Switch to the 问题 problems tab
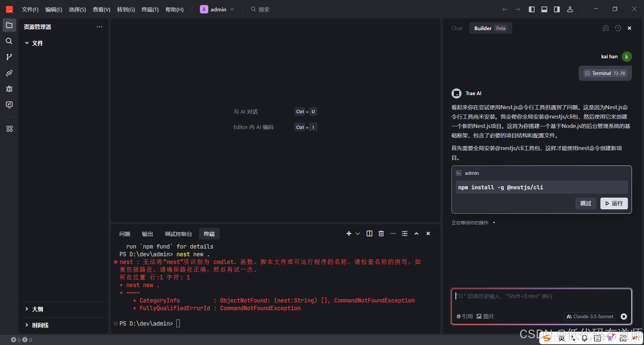 125,234
